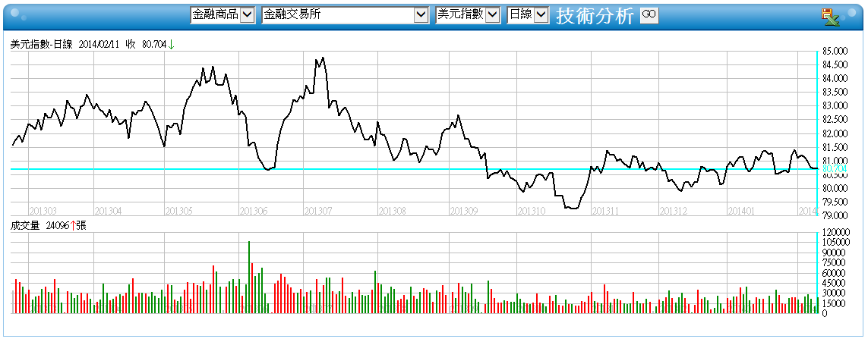Click the Excel export icon
The image size is (868, 342).
tap(830, 17)
